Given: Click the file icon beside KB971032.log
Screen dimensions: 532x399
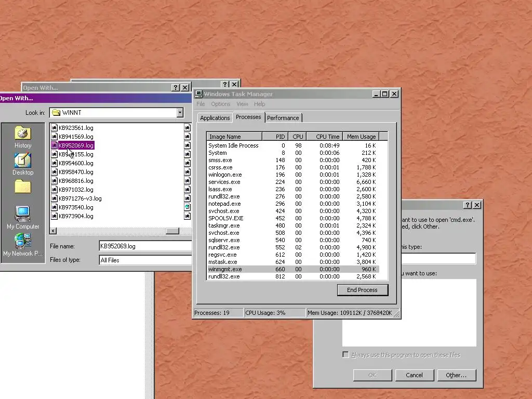Looking at the screenshot, I should coord(54,190).
